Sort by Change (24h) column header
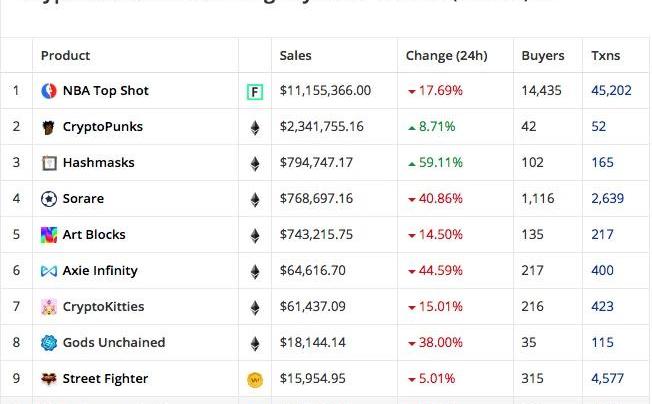This screenshot has width=652, height=404. click(x=444, y=56)
